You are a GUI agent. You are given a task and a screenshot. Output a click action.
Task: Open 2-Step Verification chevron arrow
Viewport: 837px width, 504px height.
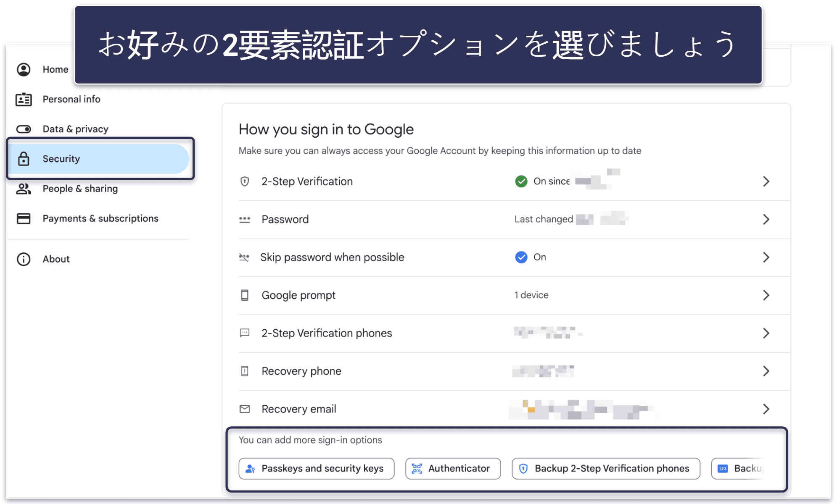766,181
